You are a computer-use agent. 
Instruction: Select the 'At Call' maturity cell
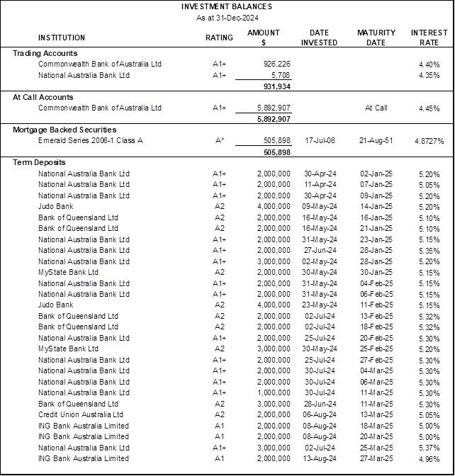pos(376,108)
